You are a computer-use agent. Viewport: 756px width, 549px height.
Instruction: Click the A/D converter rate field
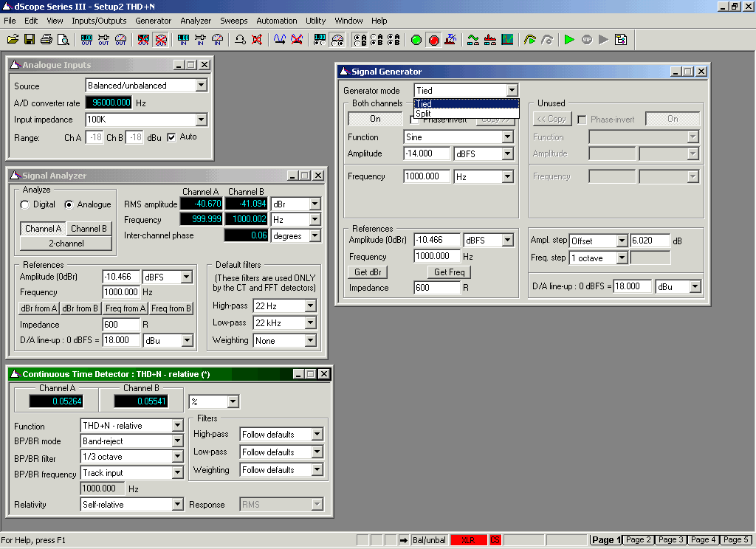pos(109,103)
